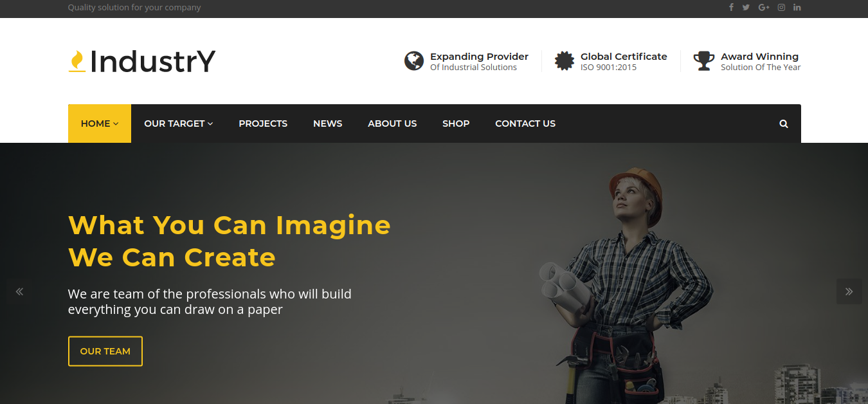Image resolution: width=868 pixels, height=404 pixels.
Task: Open the Shop menu item
Action: (456, 124)
